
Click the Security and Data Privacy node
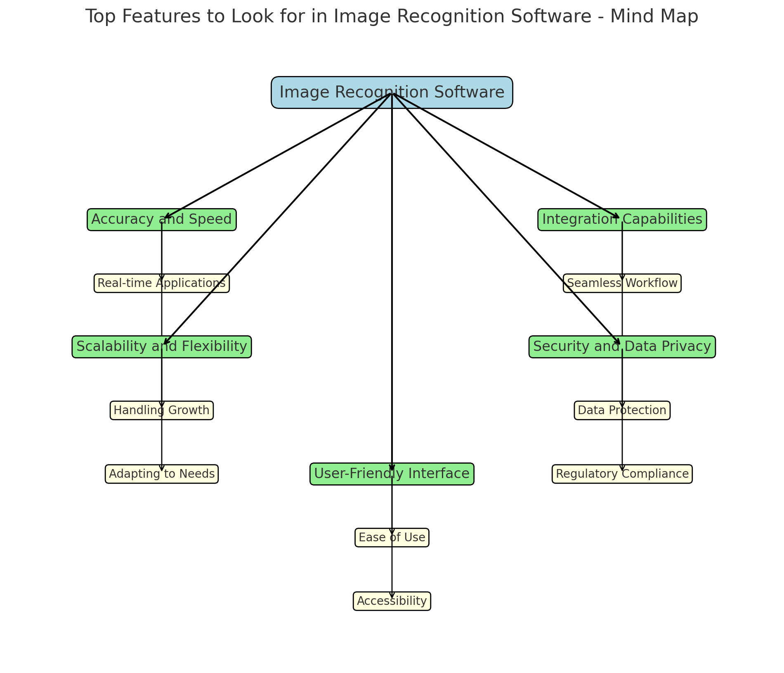point(622,346)
